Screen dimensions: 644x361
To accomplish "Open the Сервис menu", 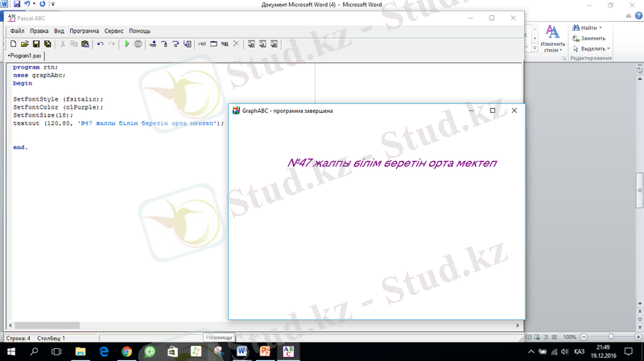I will [116, 31].
